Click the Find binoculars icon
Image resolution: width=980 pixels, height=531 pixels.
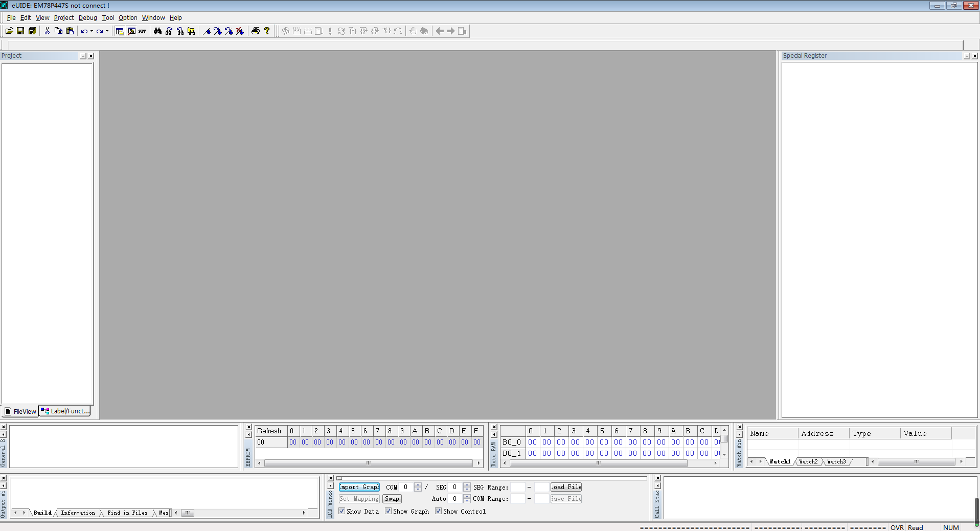tap(157, 31)
